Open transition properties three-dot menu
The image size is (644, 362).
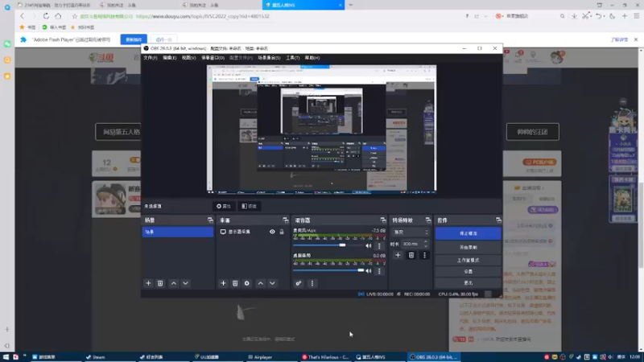[x=425, y=255]
